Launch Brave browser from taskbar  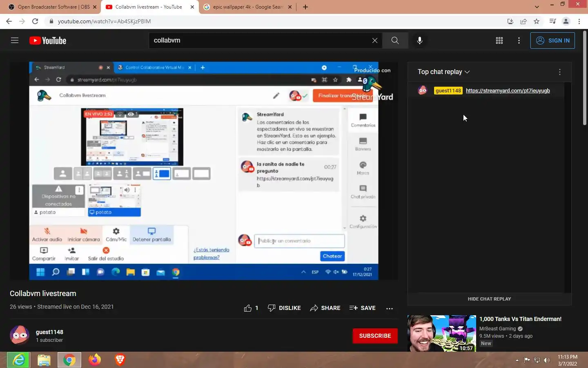[x=120, y=360]
